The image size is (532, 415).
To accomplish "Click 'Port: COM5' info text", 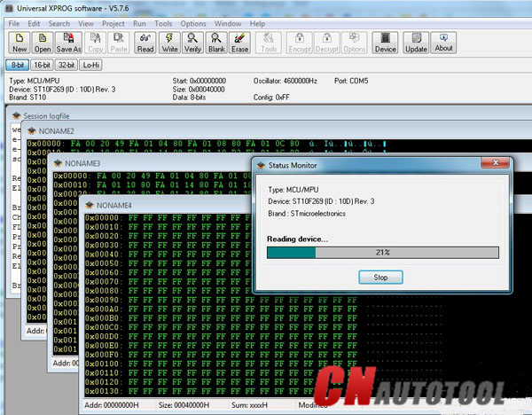I will (x=351, y=81).
